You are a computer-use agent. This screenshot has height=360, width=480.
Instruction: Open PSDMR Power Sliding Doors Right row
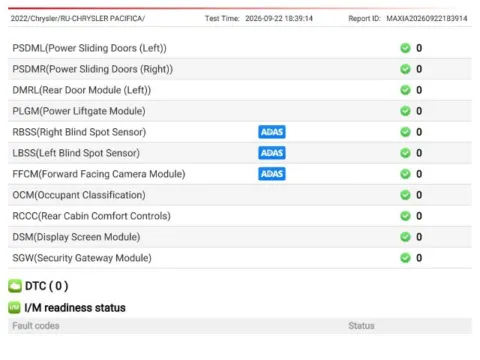(240, 69)
